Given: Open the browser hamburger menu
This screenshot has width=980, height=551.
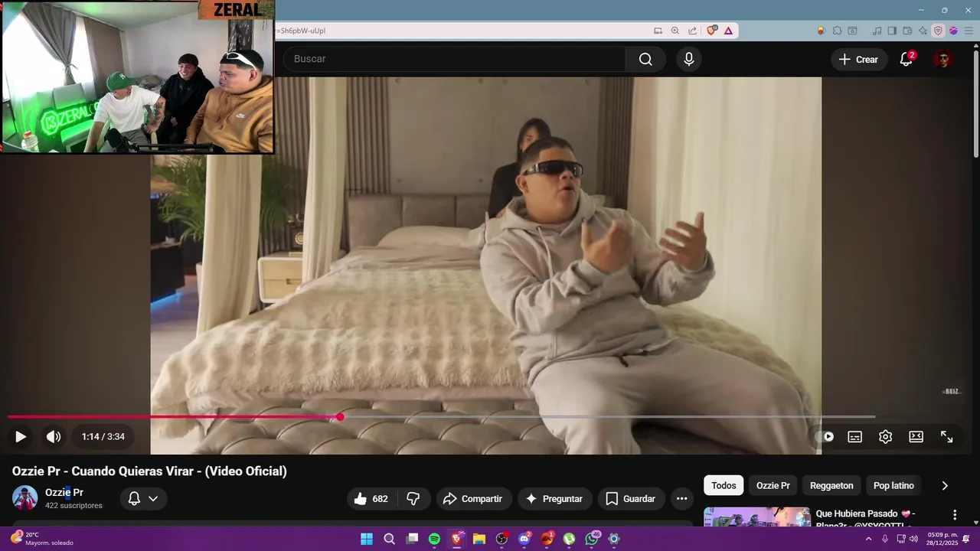Looking at the screenshot, I should 969,31.
